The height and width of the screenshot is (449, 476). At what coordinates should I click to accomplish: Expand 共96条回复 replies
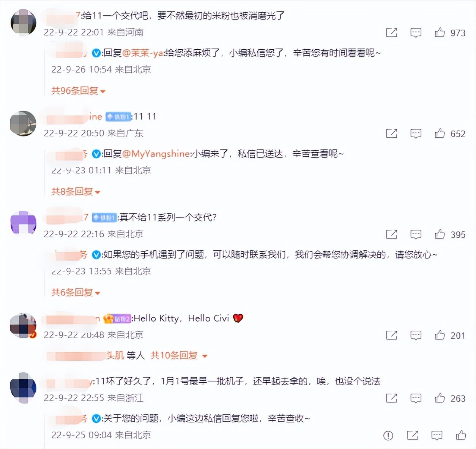point(79,91)
